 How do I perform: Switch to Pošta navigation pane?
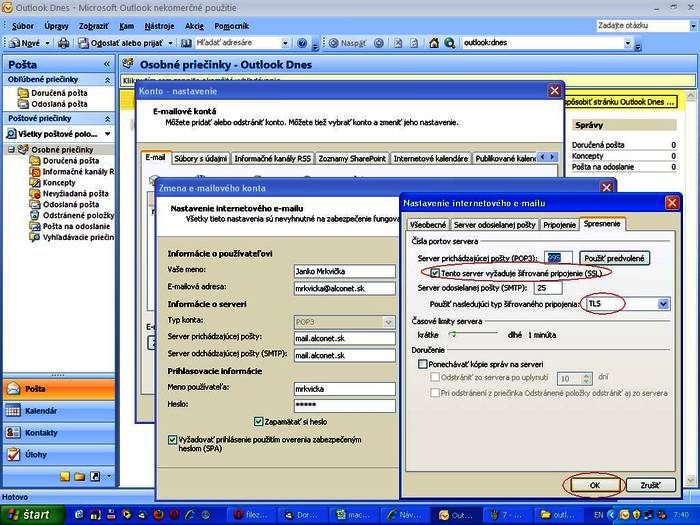59,389
